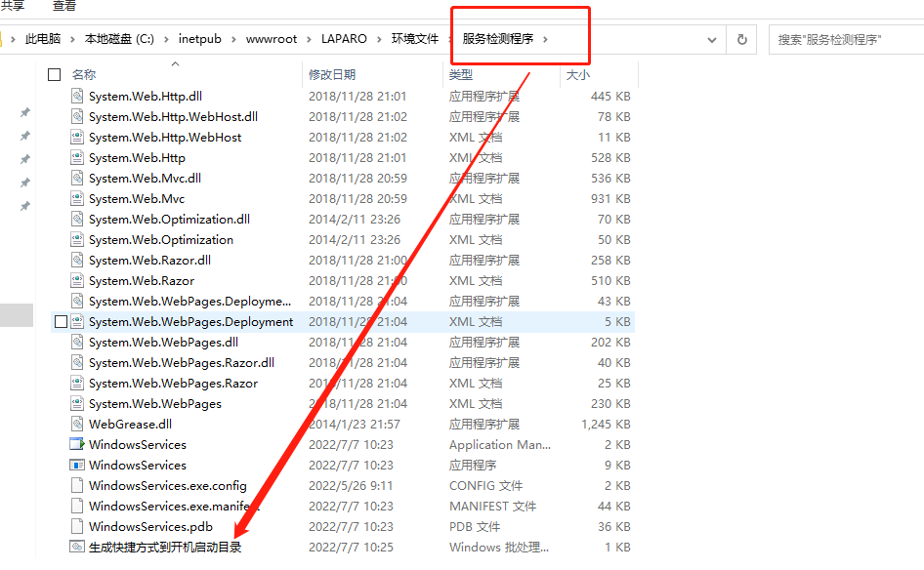Click the System.Web.Optimization.dll file icon

tap(77, 219)
